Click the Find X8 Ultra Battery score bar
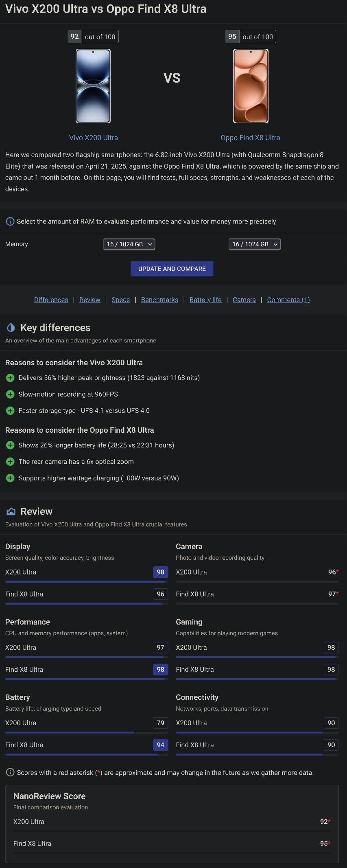 87,754
